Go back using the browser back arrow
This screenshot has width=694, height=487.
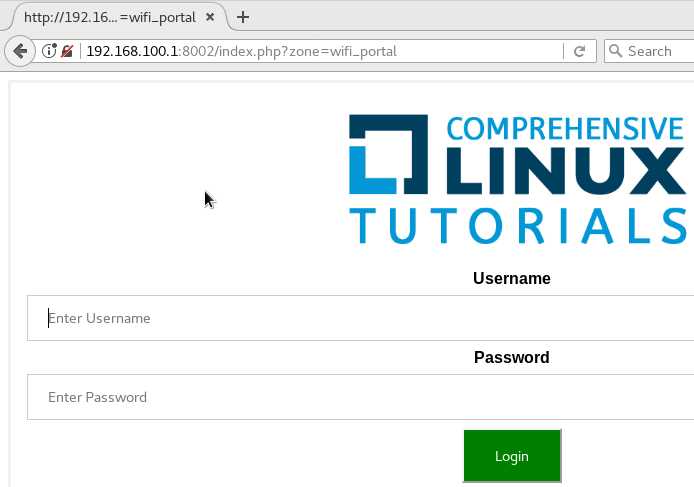click(x=19, y=51)
